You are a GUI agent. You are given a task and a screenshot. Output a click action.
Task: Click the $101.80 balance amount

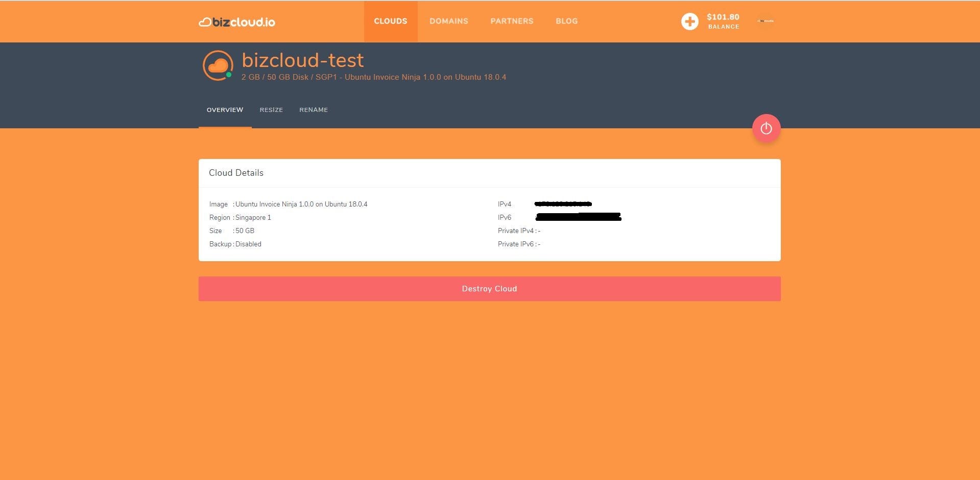pos(723,17)
